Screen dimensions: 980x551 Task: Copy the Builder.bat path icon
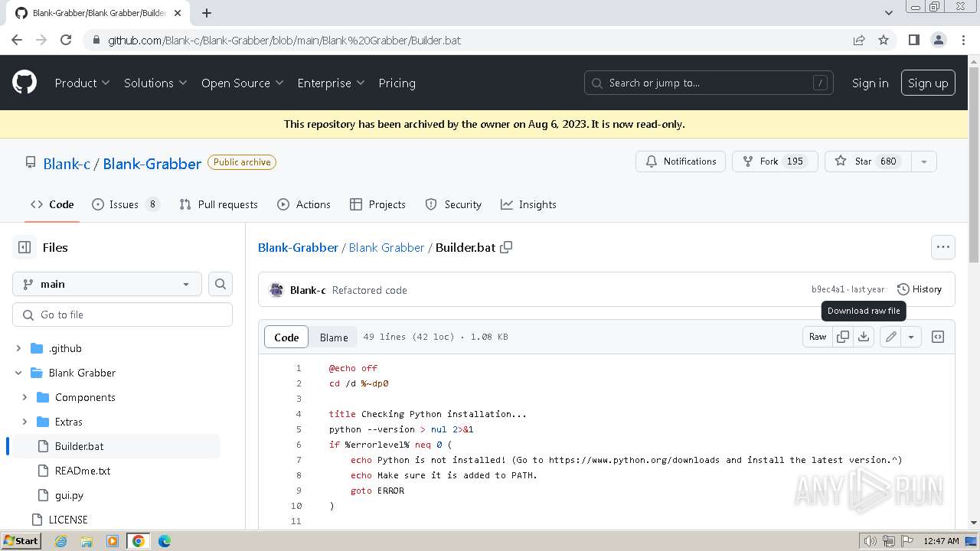coord(506,247)
